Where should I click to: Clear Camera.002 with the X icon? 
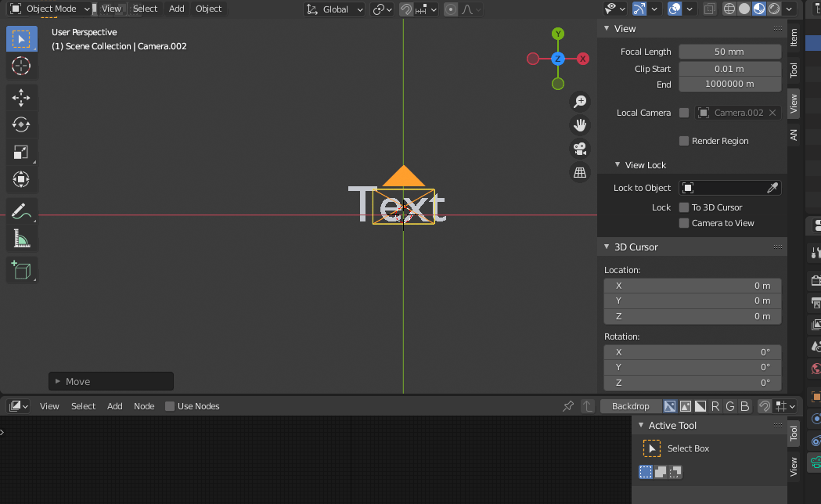pyautogui.click(x=772, y=113)
